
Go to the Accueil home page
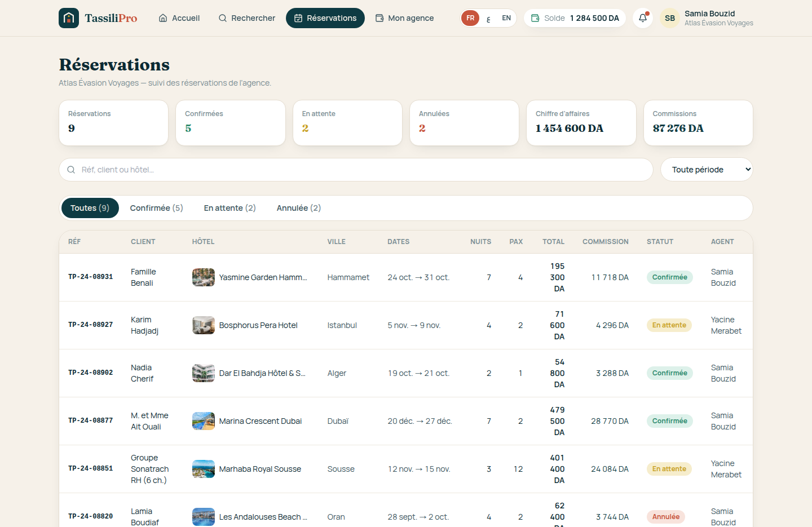coord(179,18)
